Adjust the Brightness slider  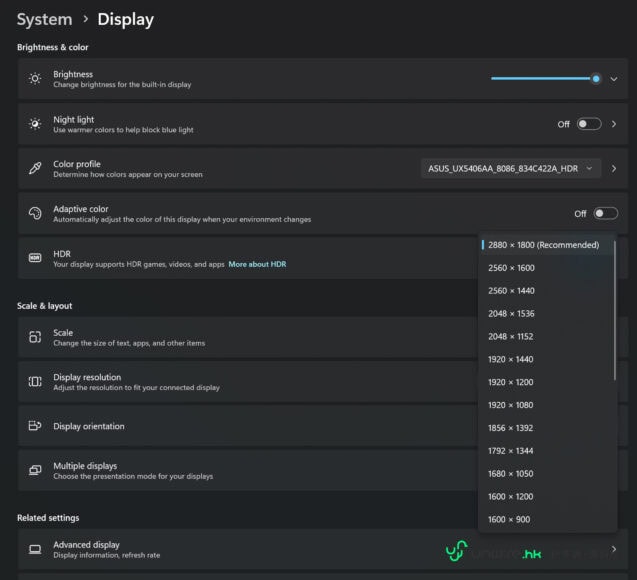click(x=546, y=78)
